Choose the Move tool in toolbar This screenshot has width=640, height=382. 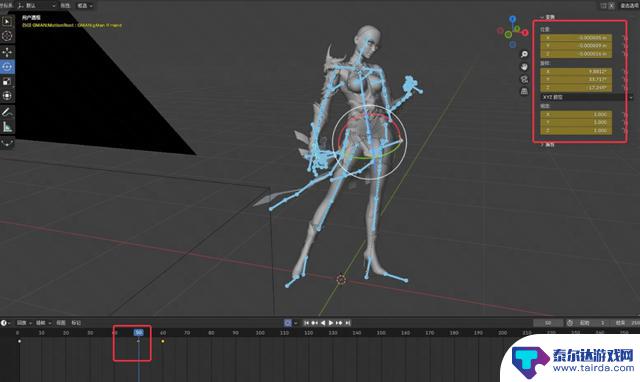pos(7,52)
